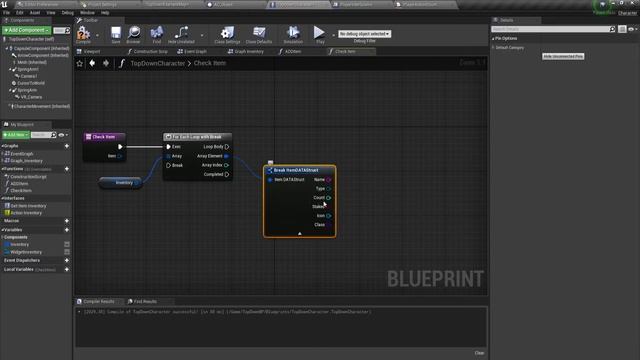Go back with the graph navigation arrow
This screenshot has height=360, width=640.
92,63
